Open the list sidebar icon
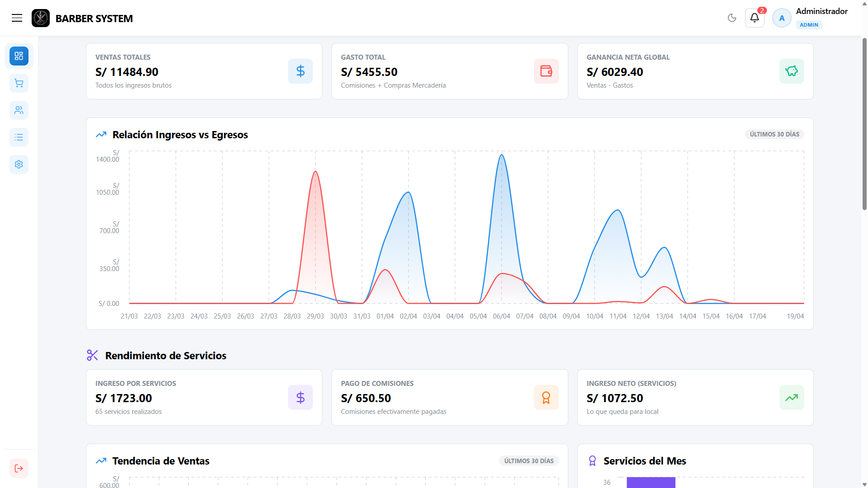Screen dimensions: 868x488 click(x=19, y=137)
